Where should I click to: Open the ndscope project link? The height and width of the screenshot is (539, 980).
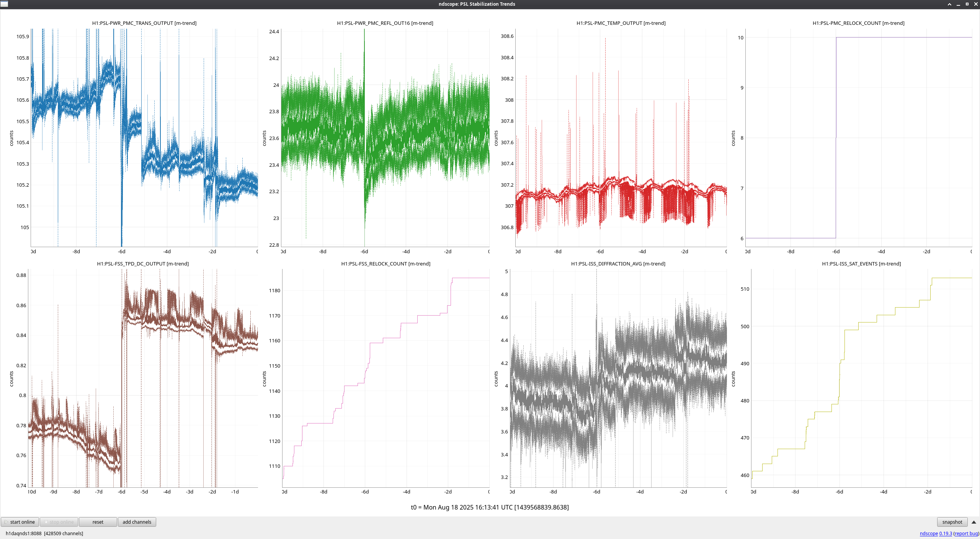[929, 533]
